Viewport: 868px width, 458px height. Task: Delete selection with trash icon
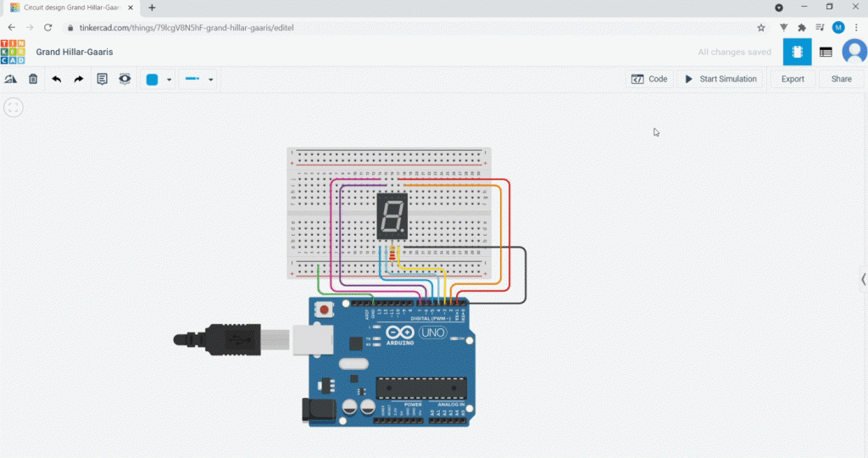coord(33,79)
